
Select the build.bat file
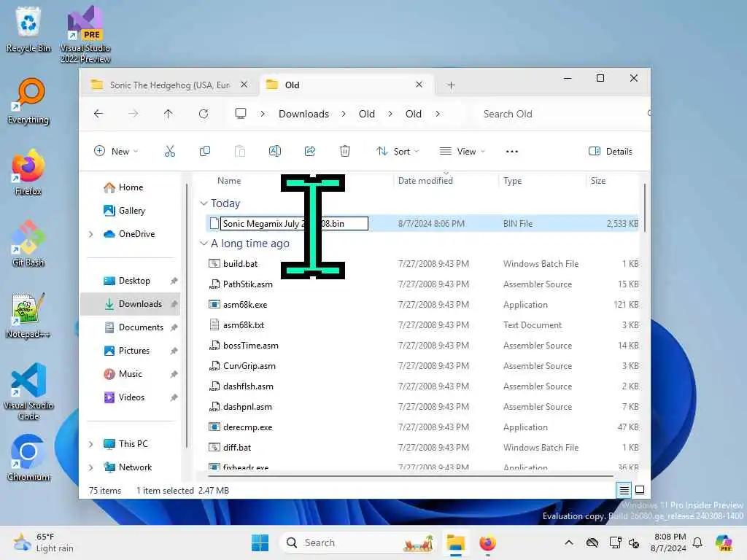[x=240, y=264]
